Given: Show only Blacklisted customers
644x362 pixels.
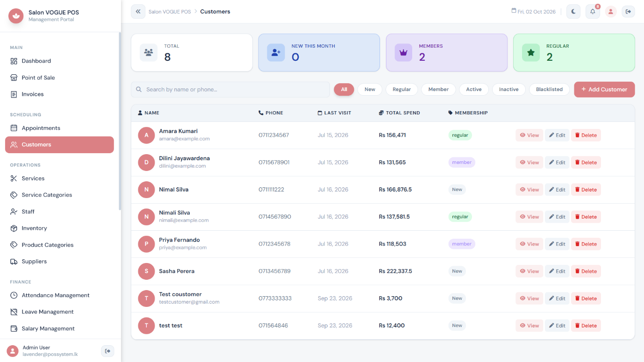Looking at the screenshot, I should [549, 89].
